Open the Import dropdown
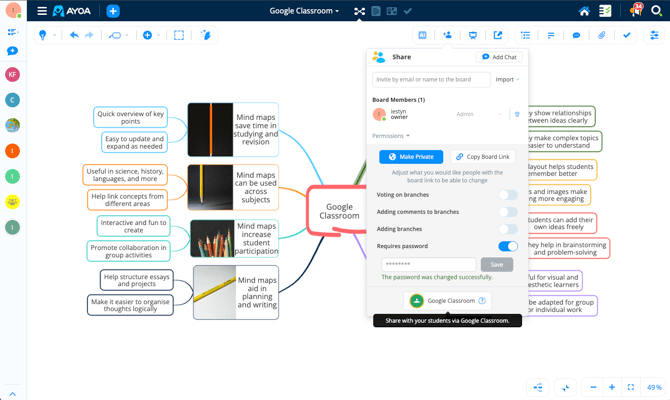This screenshot has height=400, width=670. coord(507,79)
